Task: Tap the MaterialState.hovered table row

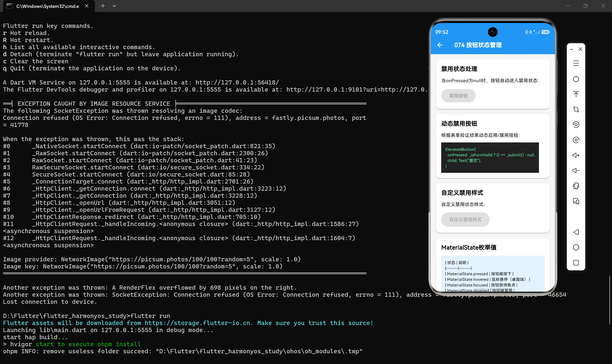Action: tap(487, 279)
